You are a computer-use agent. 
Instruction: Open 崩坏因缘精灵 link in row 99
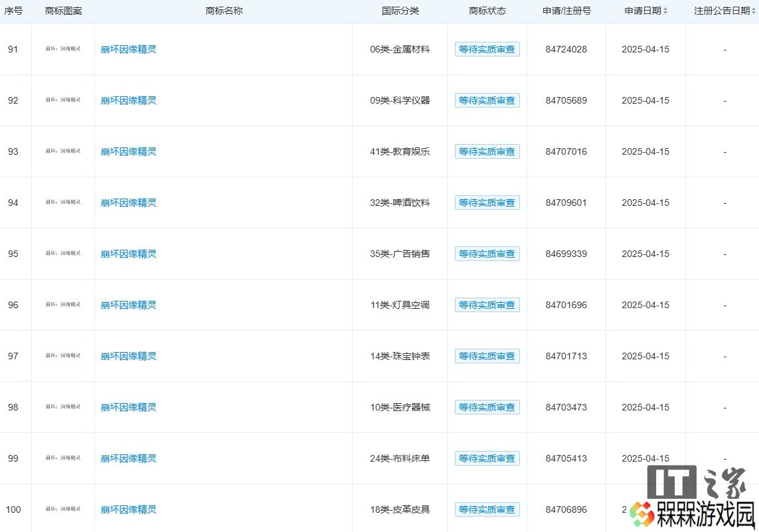pyautogui.click(x=128, y=458)
